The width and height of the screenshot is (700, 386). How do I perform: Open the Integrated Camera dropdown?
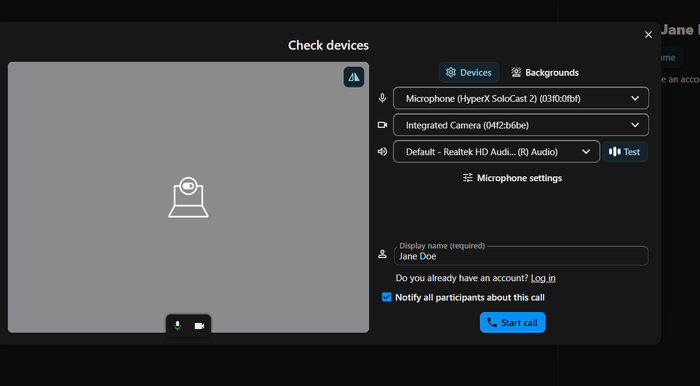521,125
